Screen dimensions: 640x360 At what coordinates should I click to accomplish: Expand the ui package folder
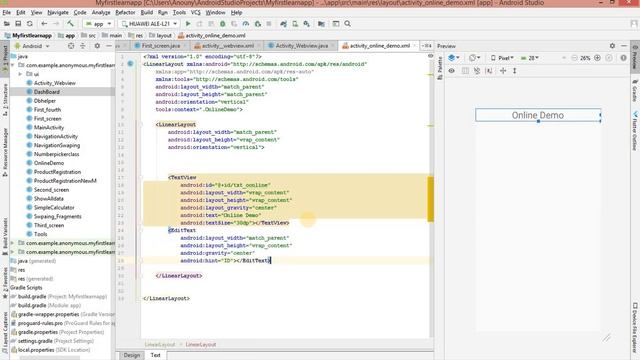click(20, 74)
